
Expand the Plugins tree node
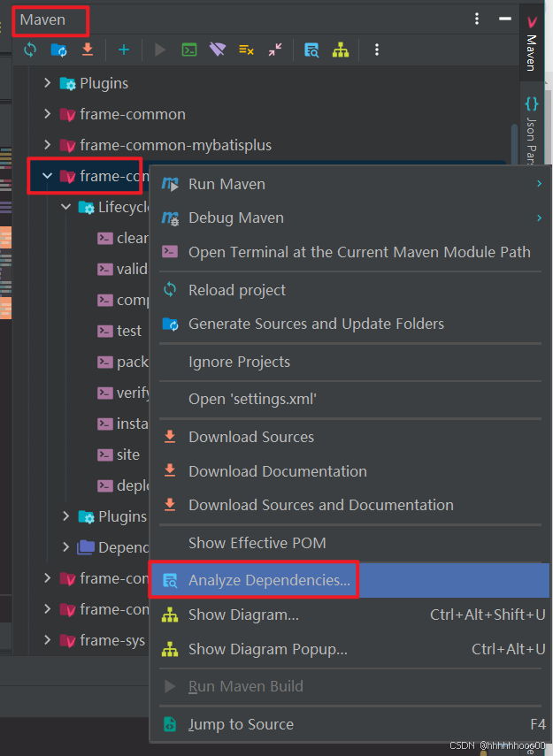coord(46,83)
